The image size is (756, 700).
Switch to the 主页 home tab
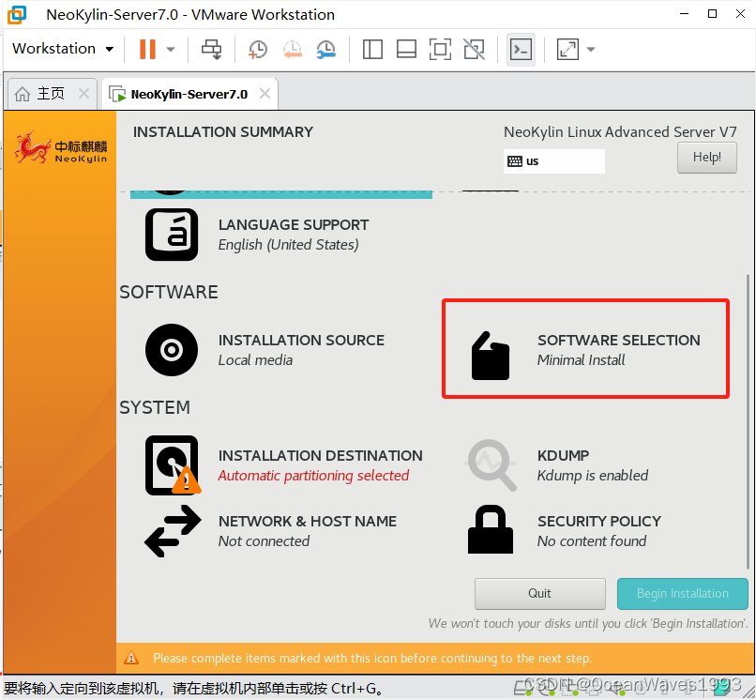pyautogui.click(x=51, y=93)
